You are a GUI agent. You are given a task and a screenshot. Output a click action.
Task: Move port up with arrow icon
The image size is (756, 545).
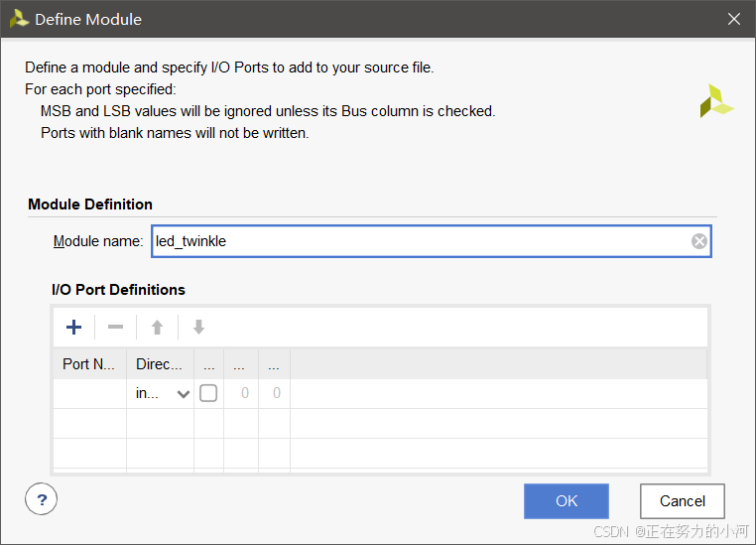157,327
